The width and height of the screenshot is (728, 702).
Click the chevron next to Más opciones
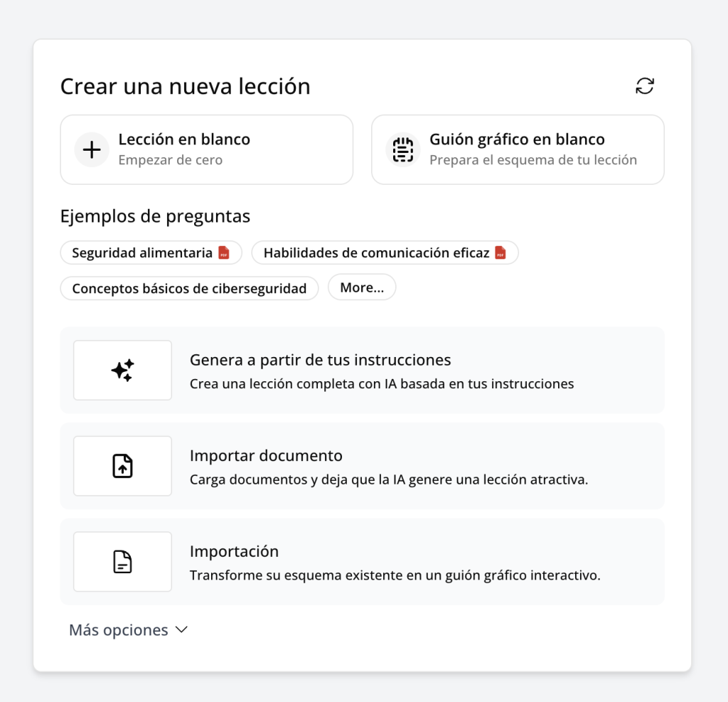181,630
